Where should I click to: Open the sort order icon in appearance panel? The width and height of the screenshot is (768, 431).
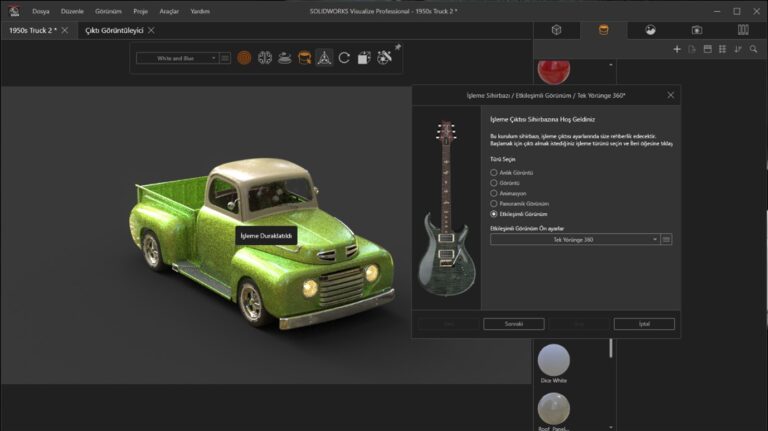pyautogui.click(x=738, y=49)
